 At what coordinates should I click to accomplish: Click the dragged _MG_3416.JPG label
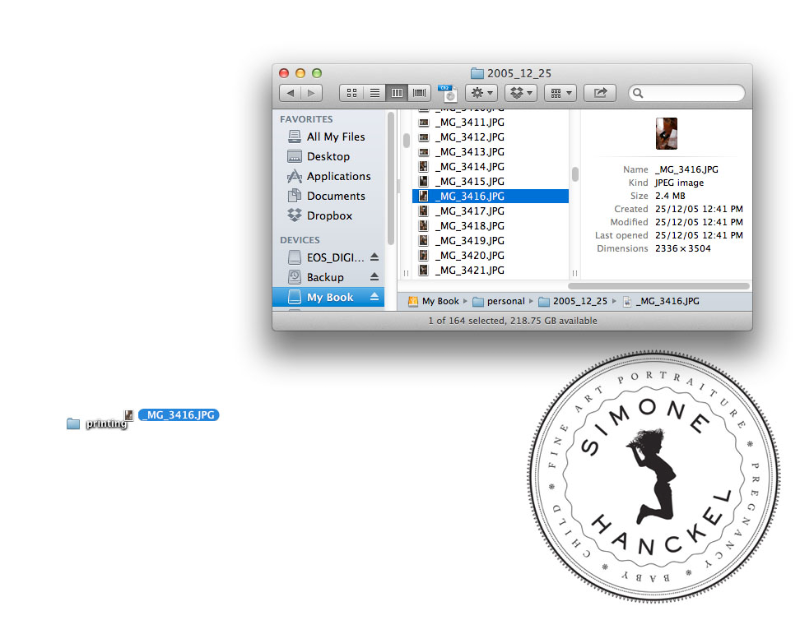(179, 415)
